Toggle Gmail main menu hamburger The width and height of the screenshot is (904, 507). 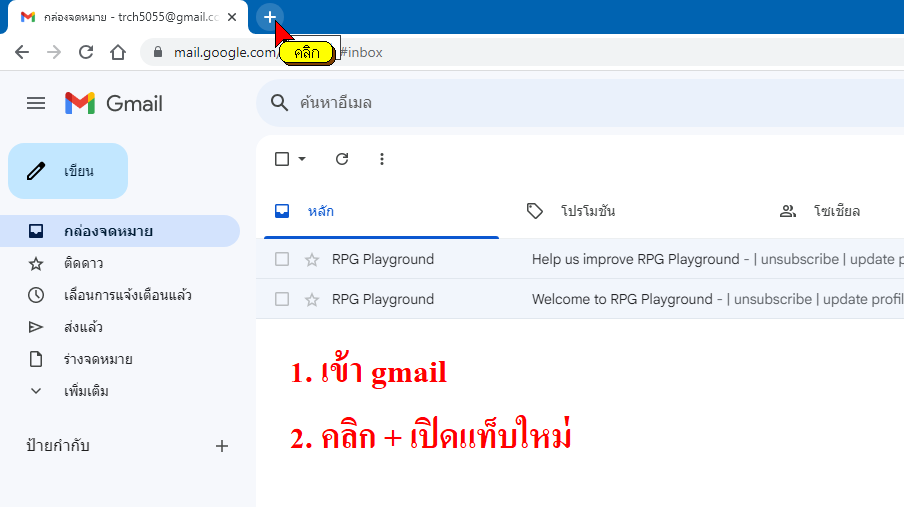[36, 103]
